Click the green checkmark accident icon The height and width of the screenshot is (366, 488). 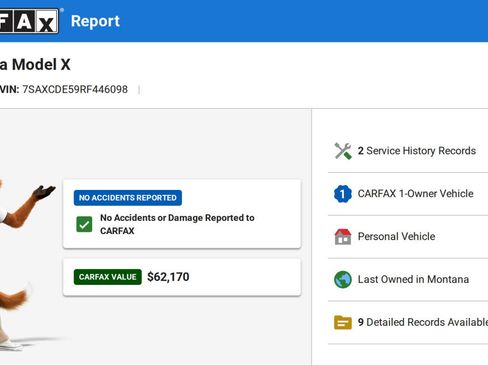point(84,224)
